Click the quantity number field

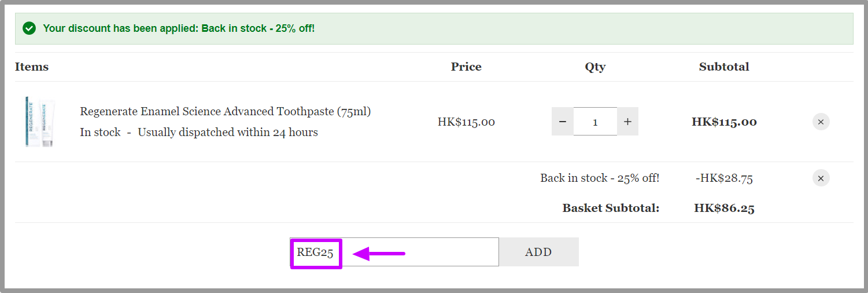pos(595,122)
